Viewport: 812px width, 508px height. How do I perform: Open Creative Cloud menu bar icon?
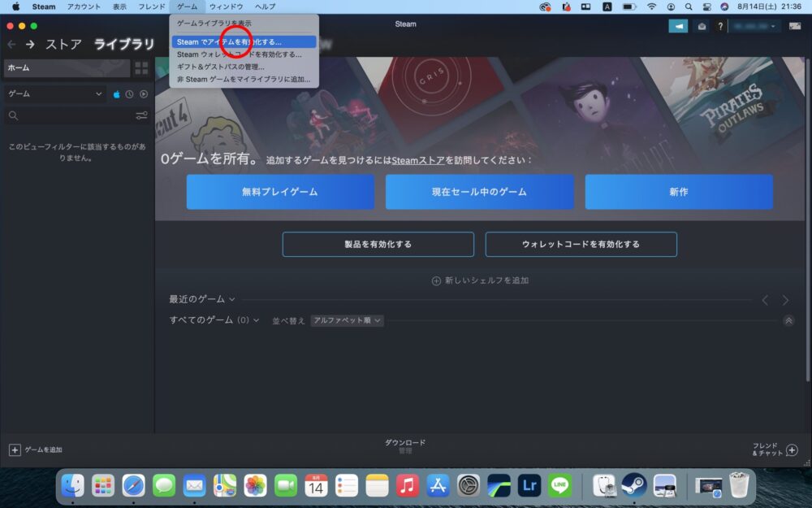point(545,7)
